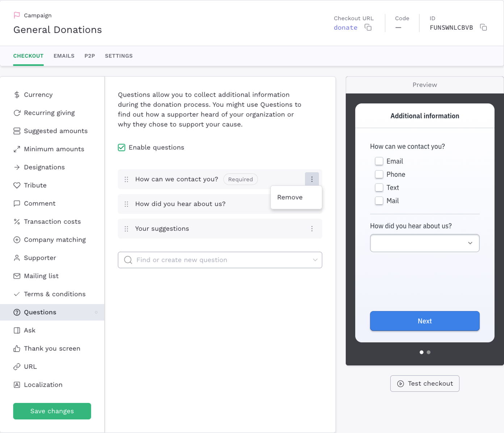Check the Text option in preview
504x433 pixels.
coord(379,187)
